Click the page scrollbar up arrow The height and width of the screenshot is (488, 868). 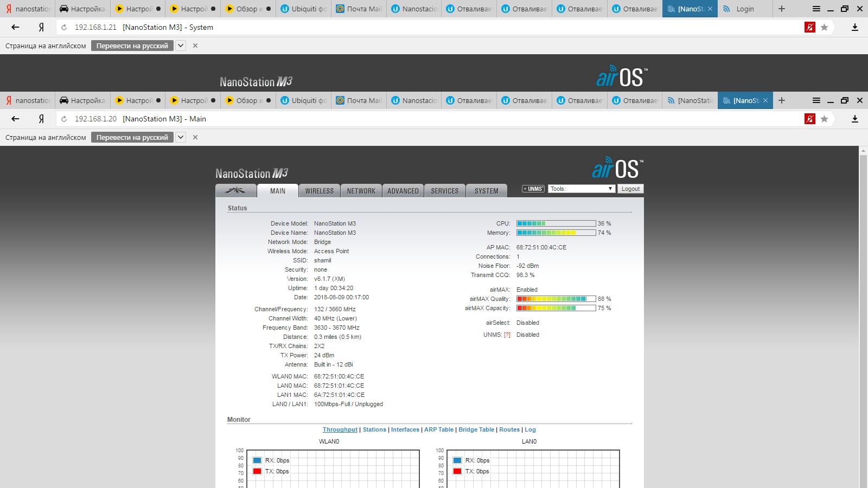coord(863,151)
